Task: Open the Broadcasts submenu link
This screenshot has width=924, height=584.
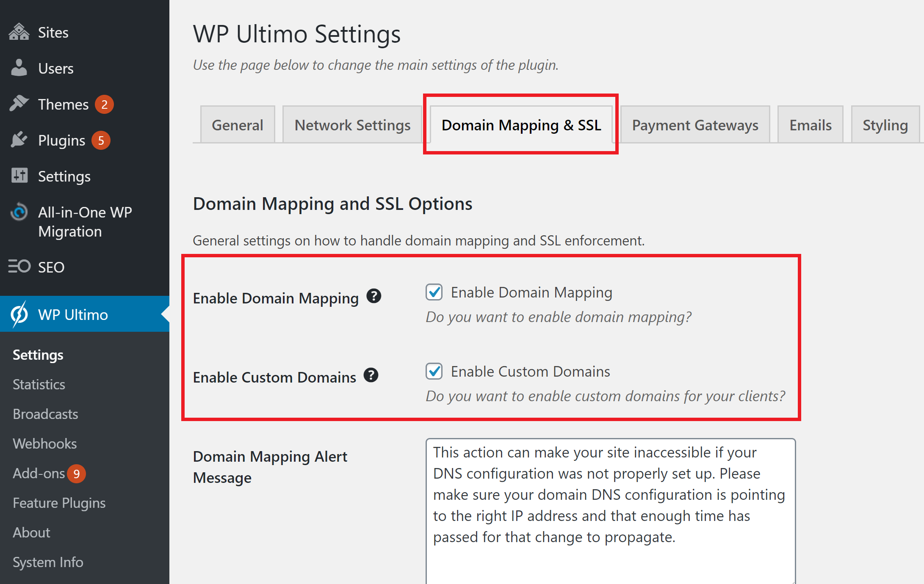Action: pos(45,414)
